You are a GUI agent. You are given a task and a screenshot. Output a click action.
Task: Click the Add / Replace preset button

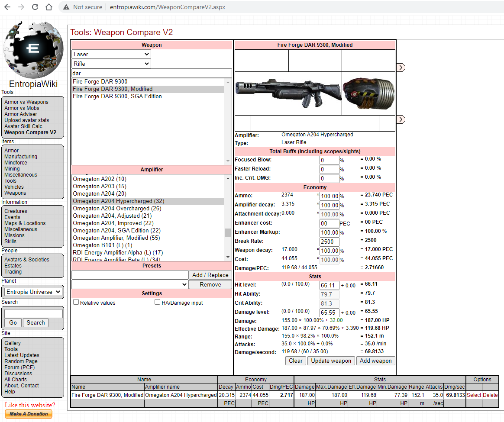[x=210, y=275]
